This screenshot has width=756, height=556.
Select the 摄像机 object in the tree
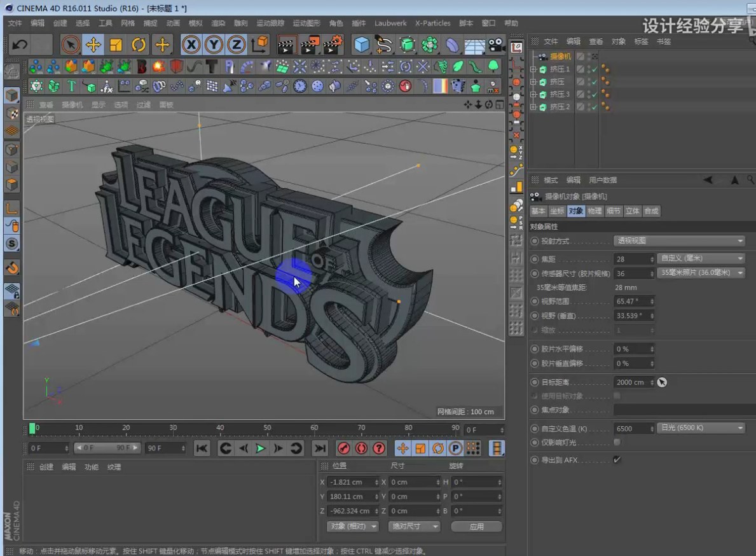coord(560,57)
